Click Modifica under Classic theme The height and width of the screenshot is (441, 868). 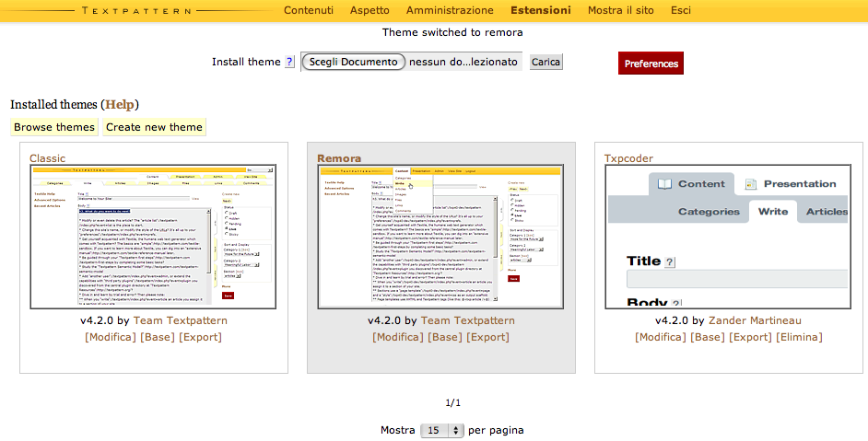111,337
